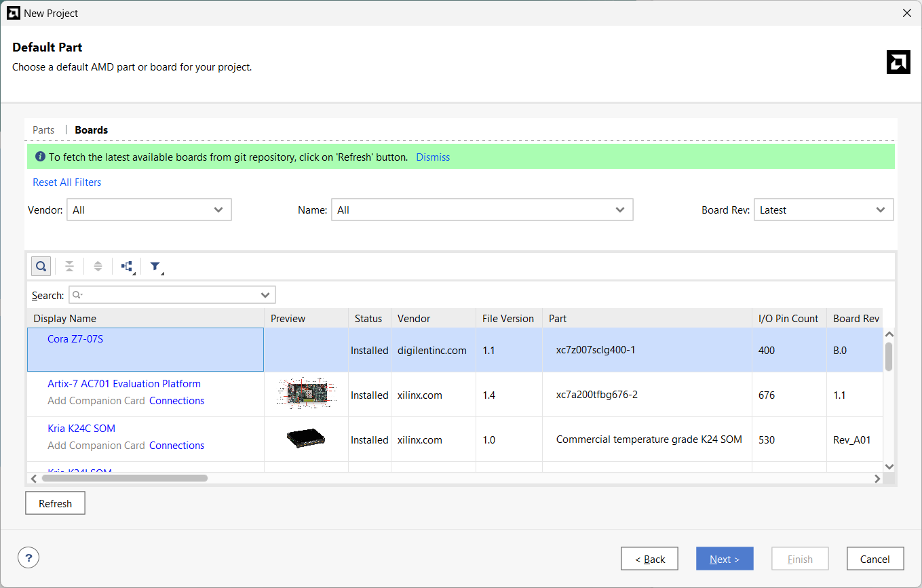Screen dimensions: 922x588
Task: Click the Kria K24C SOM preview thumbnail
Action: click(306, 438)
